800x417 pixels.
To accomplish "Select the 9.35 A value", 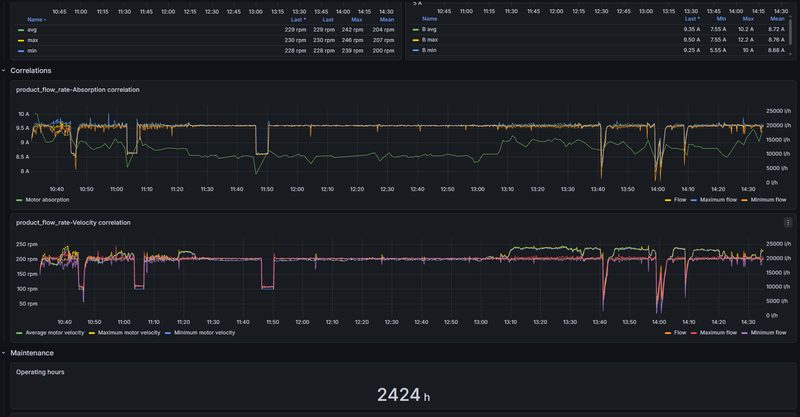I will [692, 29].
